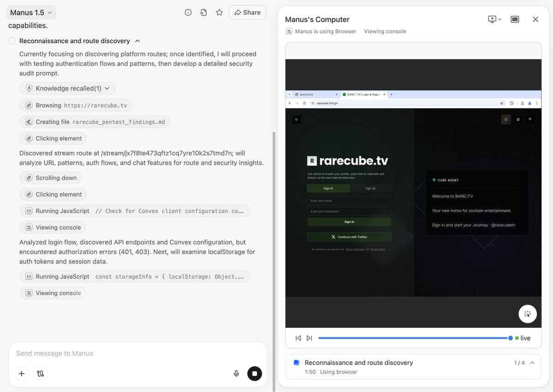Bookmark page with star in address bar

coord(501,103)
